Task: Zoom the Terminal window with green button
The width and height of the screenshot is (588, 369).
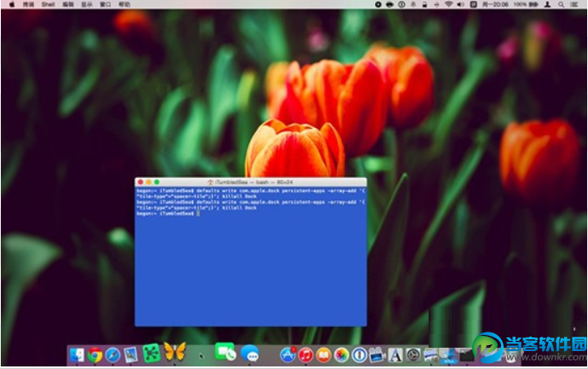Action: tap(157, 182)
